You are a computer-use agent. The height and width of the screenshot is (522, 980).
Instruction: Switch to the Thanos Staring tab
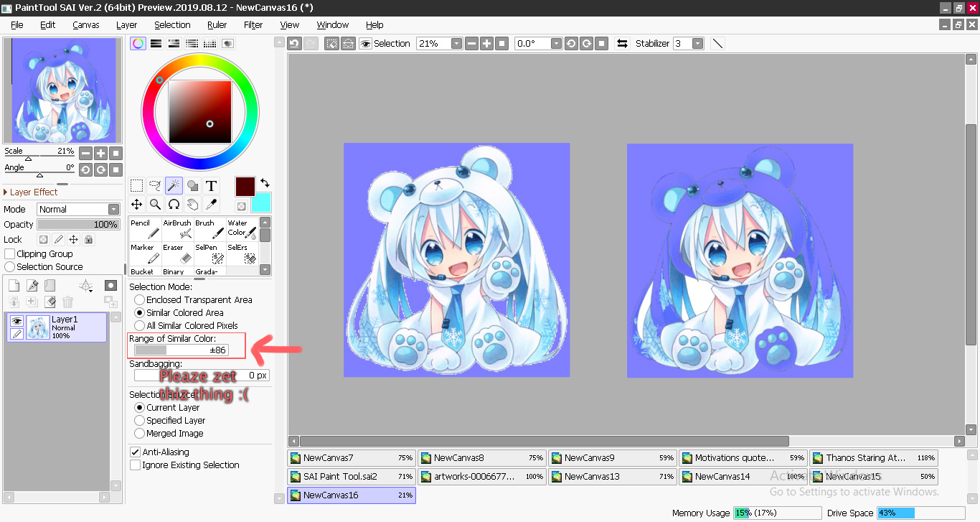[874, 457]
